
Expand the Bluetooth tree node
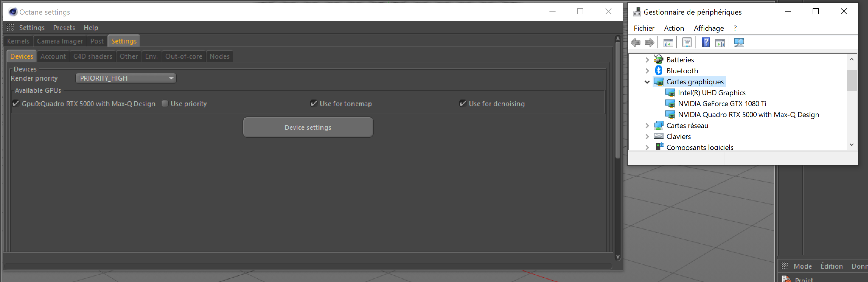click(x=647, y=71)
